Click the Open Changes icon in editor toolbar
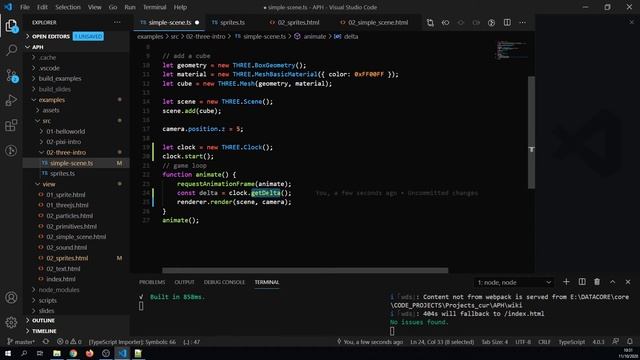Image resolution: width=640 pixels, height=360 pixels. 430,23
